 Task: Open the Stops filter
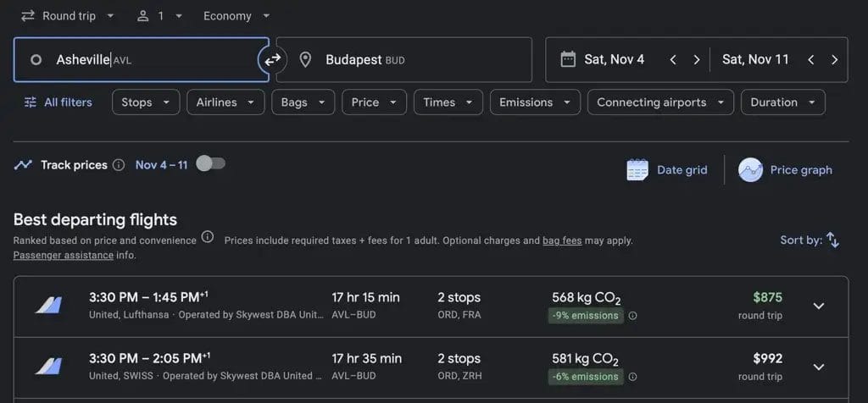coord(145,102)
